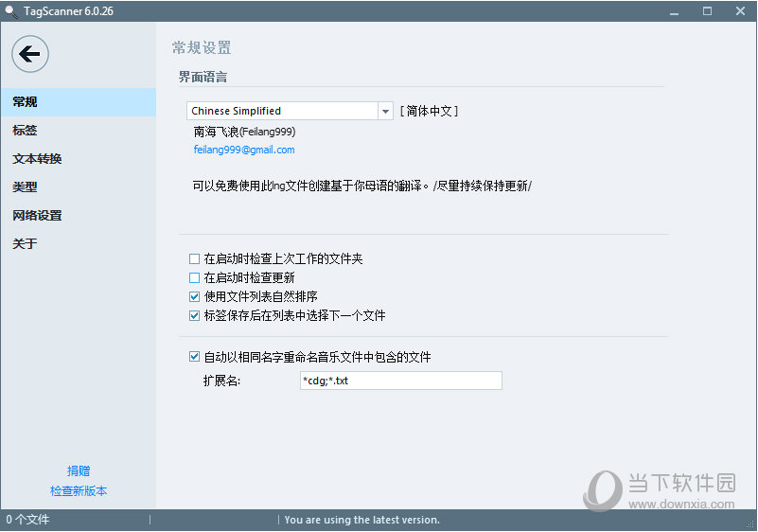Click the 'You are using the latest version.' status

pos(362,520)
